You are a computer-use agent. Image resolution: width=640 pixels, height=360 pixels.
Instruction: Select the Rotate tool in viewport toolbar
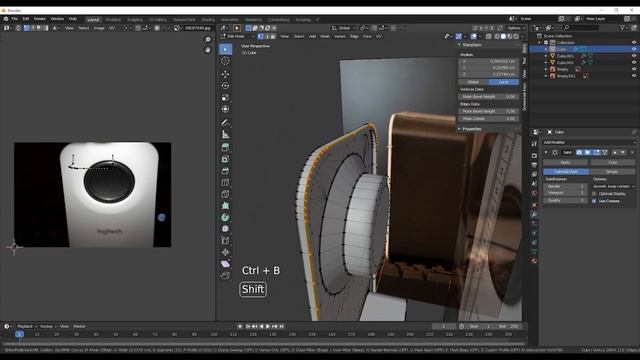[x=225, y=86]
